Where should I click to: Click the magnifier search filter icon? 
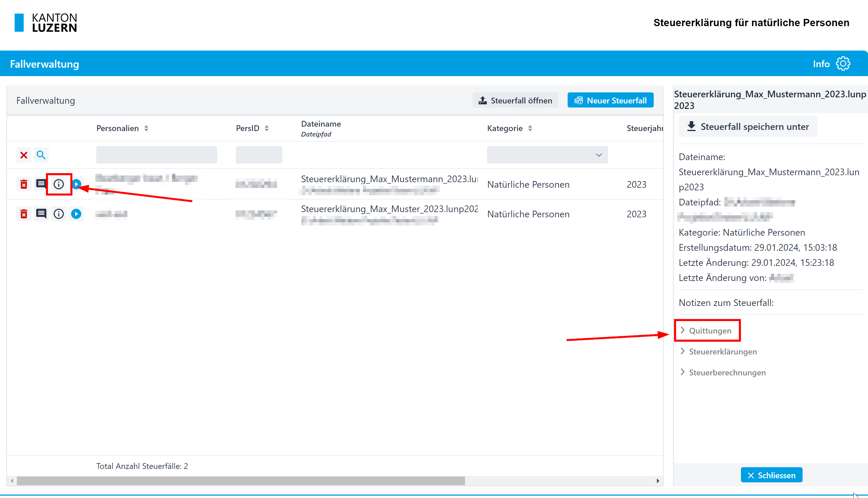pos(41,155)
